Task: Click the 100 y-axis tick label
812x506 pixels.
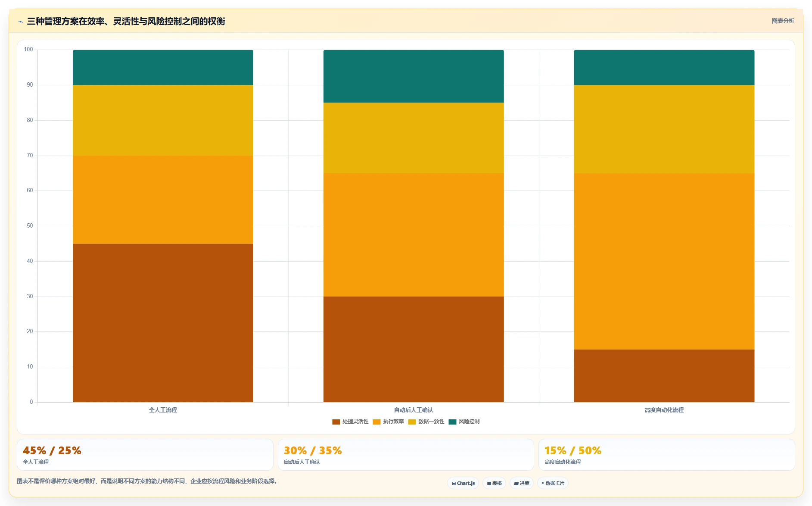Action: tap(28, 50)
